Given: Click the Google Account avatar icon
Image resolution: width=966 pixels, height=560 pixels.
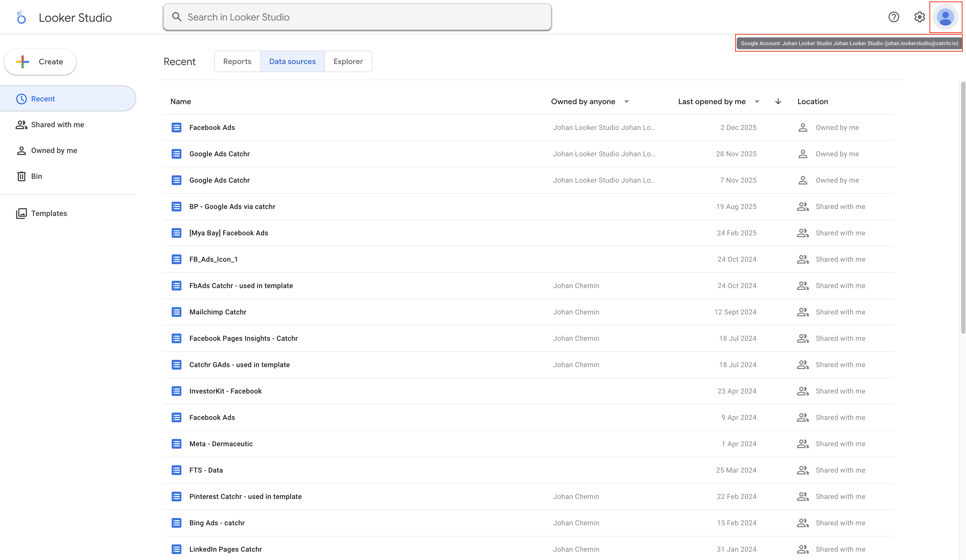Looking at the screenshot, I should click(945, 17).
